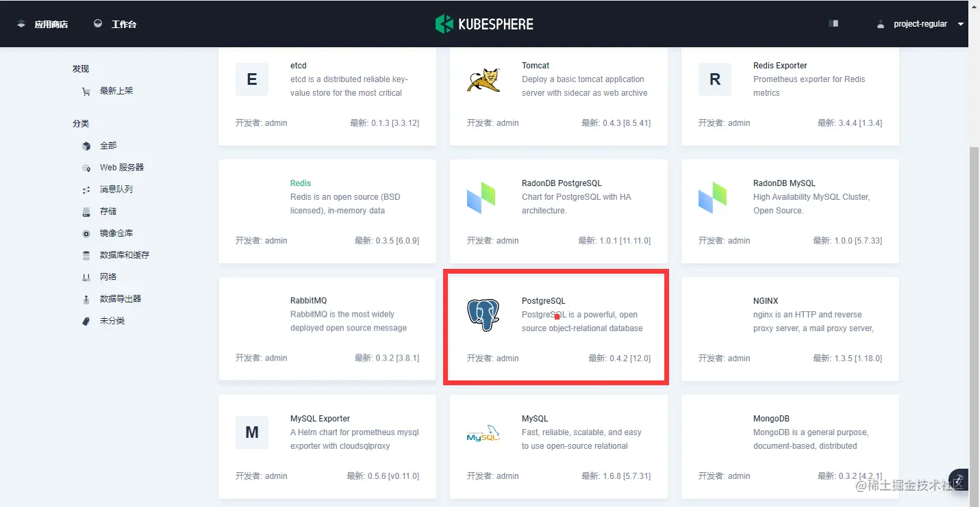Screen dimensions: 980x507
Task: Click the icon next to Web 服务器
Action: pyautogui.click(x=86, y=168)
